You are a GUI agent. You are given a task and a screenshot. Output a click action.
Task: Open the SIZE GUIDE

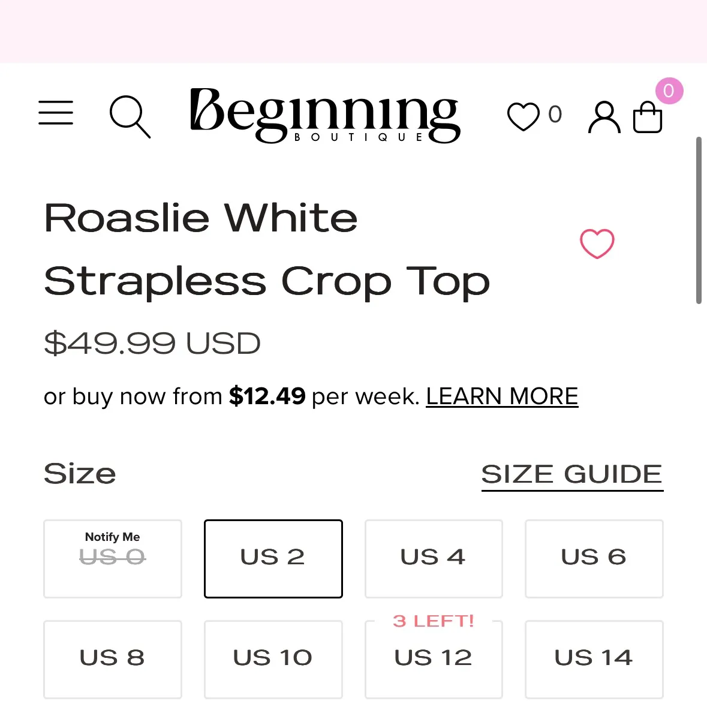[x=571, y=474]
